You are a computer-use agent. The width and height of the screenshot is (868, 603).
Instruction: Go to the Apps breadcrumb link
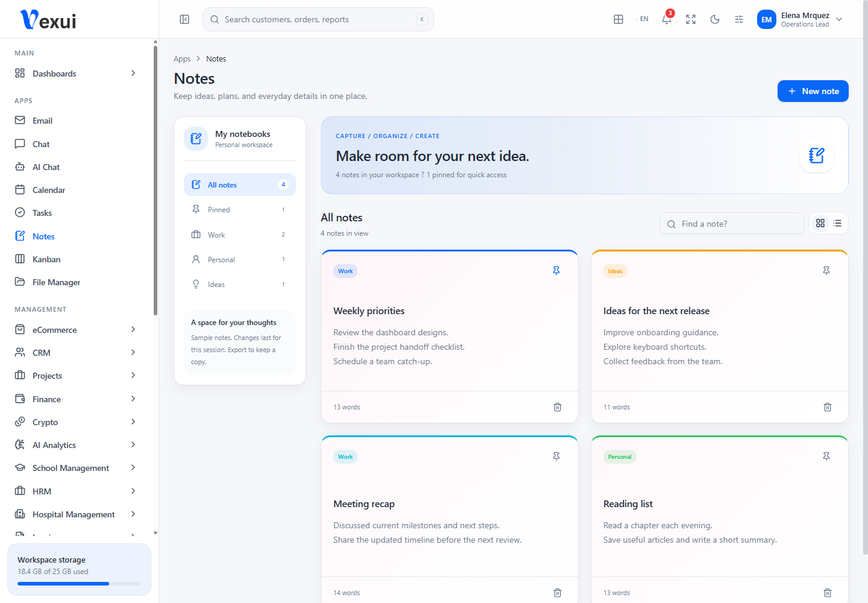182,58
